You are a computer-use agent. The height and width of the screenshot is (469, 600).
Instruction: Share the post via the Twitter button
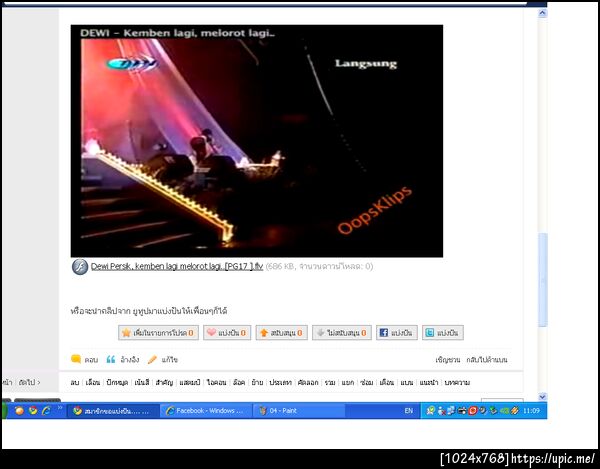[x=443, y=332]
